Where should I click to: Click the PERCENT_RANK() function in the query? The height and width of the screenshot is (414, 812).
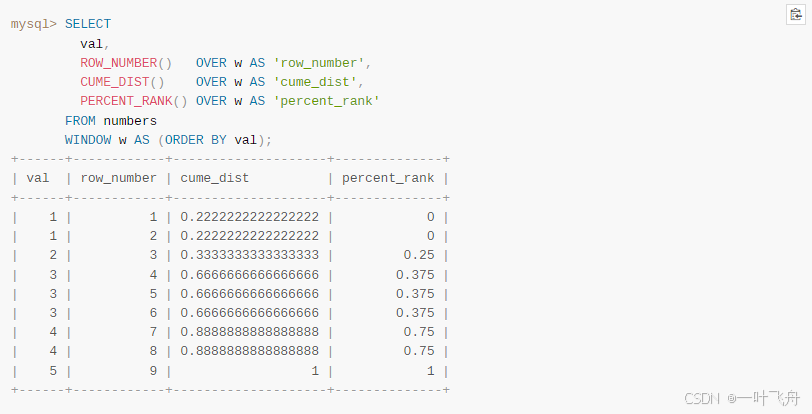pyautogui.click(x=134, y=101)
